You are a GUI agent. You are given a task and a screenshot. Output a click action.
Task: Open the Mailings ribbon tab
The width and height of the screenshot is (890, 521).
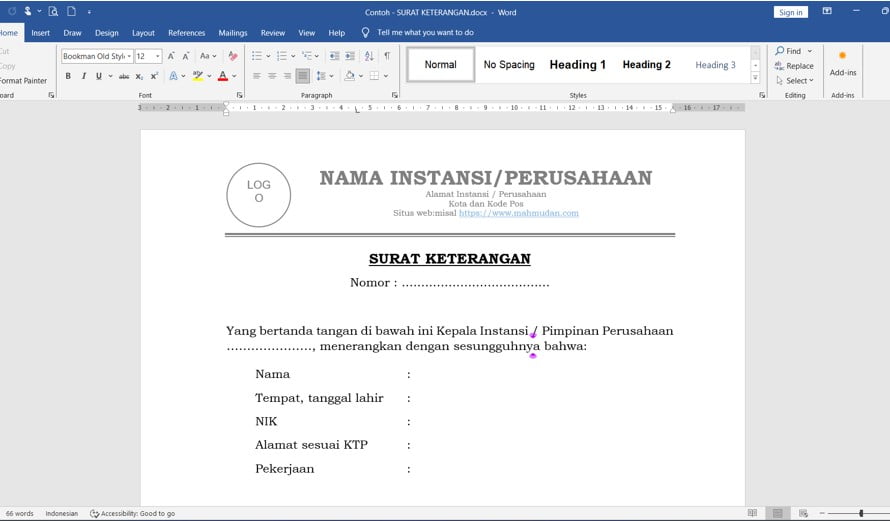point(233,33)
